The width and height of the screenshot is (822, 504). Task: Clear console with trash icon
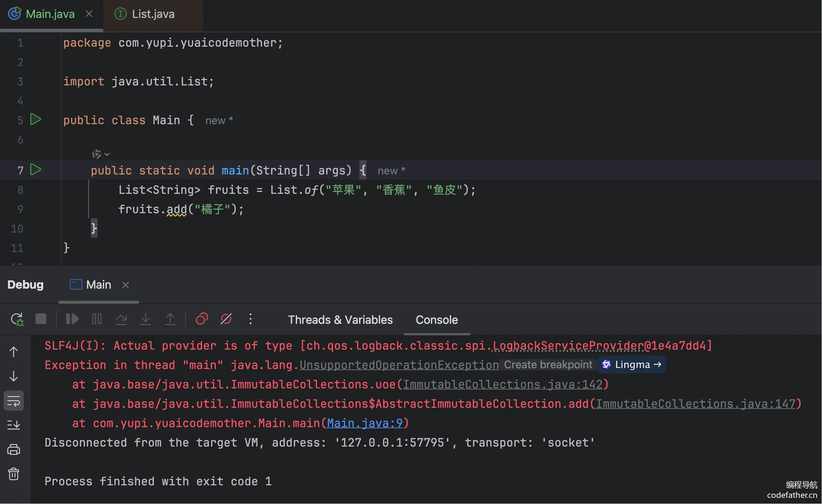click(x=14, y=474)
